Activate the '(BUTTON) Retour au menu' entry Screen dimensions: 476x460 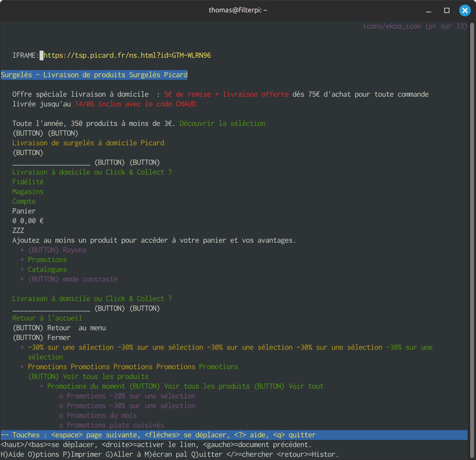click(59, 328)
